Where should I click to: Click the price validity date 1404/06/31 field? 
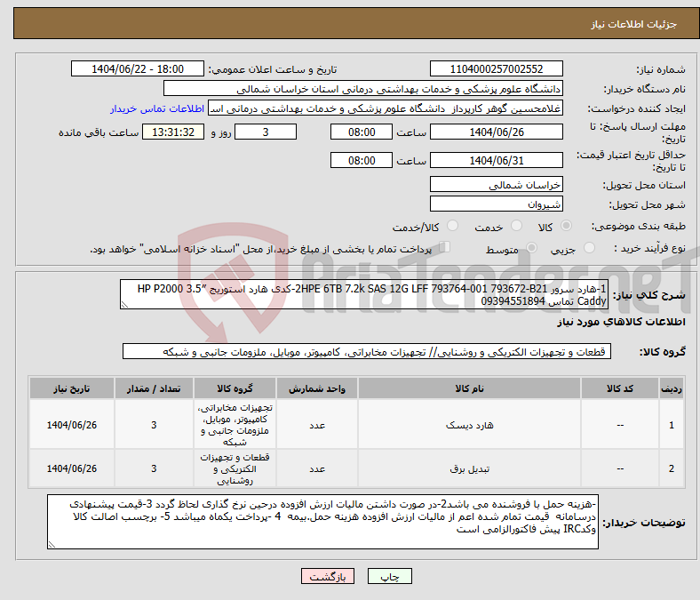[x=496, y=160]
